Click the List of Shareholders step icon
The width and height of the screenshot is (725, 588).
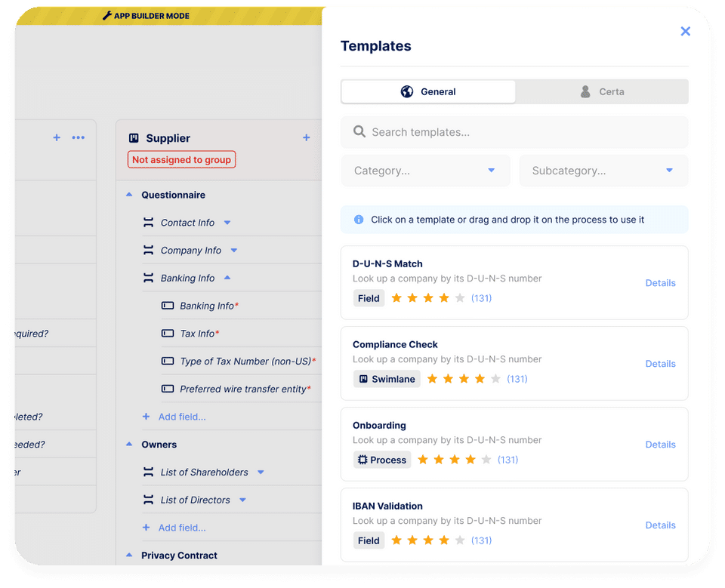pos(148,472)
